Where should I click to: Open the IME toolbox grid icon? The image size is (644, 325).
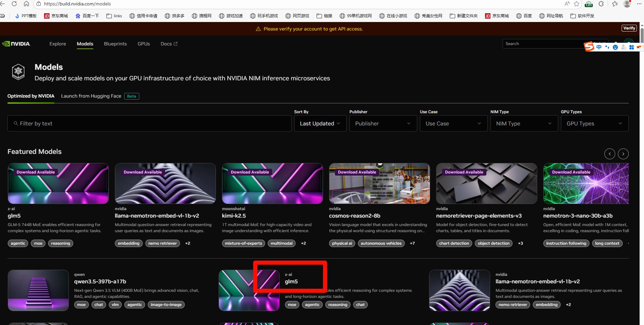631,47
